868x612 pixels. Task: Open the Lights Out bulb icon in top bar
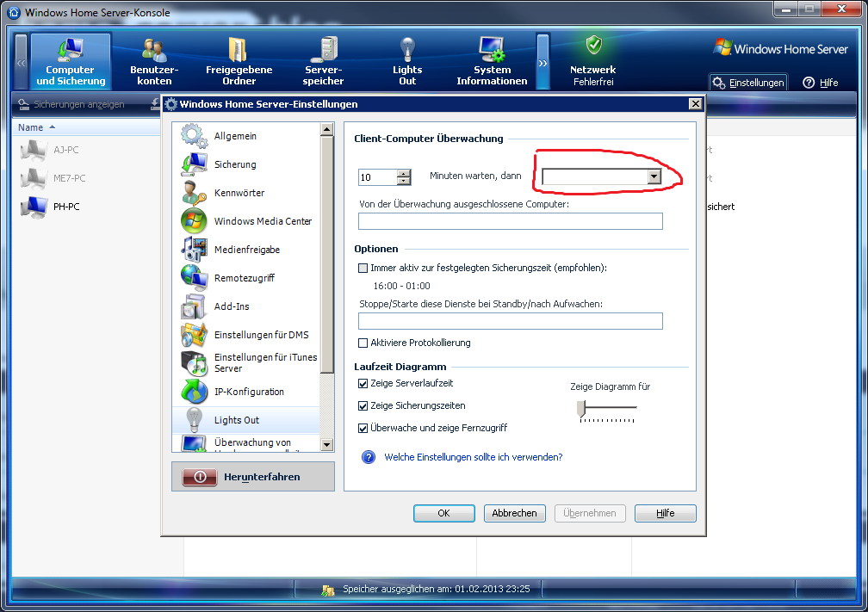(x=407, y=50)
